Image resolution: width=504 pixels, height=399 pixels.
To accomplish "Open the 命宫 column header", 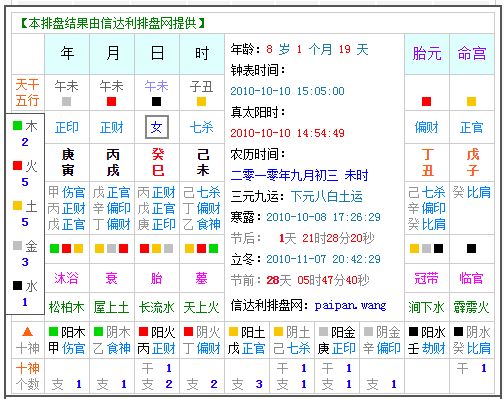I will [472, 54].
